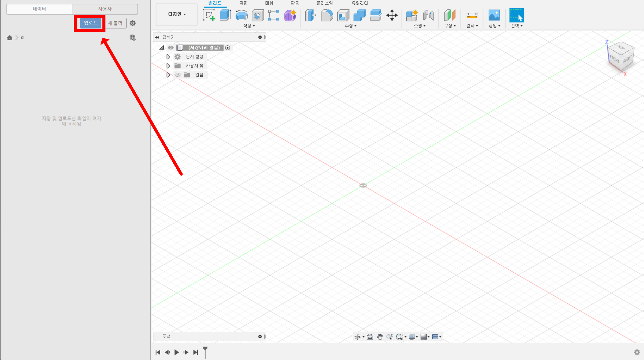Select the Offset Face tool icon

point(376,15)
